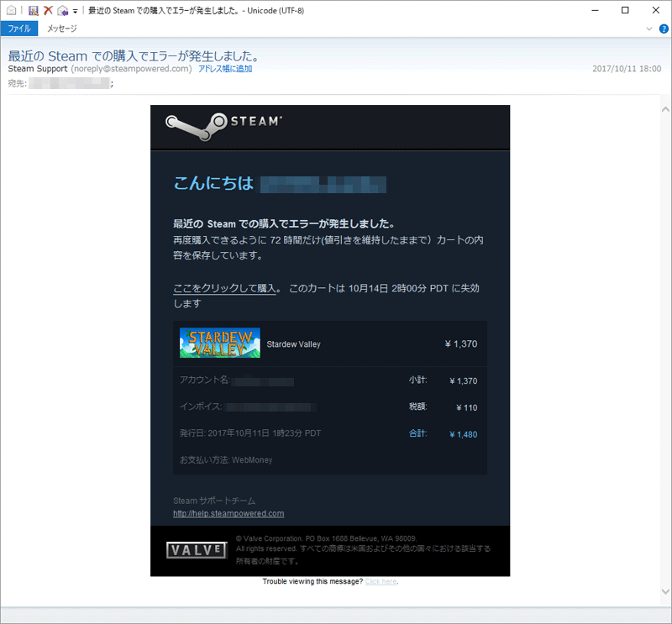Minimize the message window
The image size is (672, 624).
(x=595, y=10)
